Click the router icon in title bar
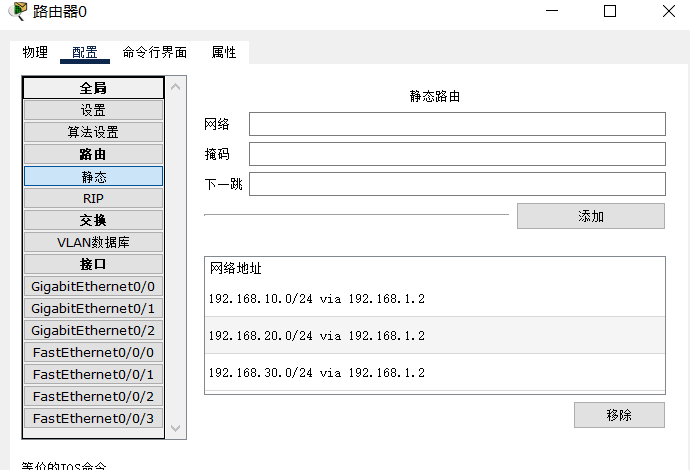 pos(17,11)
